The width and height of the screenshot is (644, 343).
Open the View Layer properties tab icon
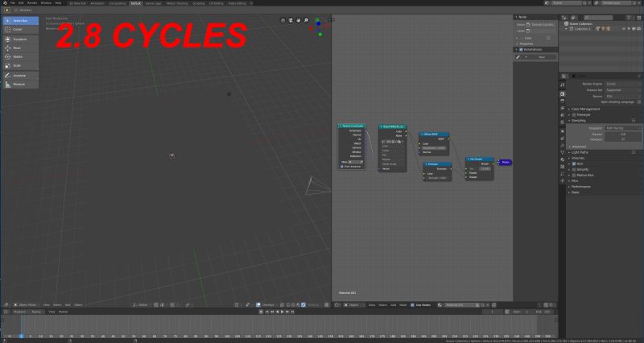tap(562, 108)
